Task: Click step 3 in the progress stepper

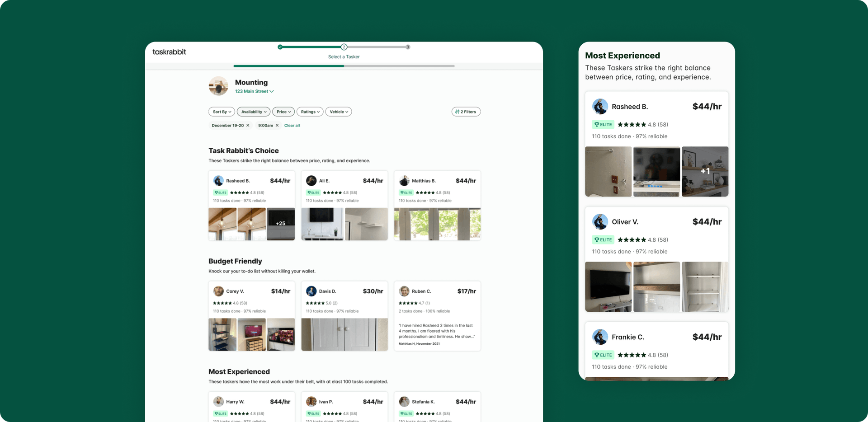Action: 408,47
